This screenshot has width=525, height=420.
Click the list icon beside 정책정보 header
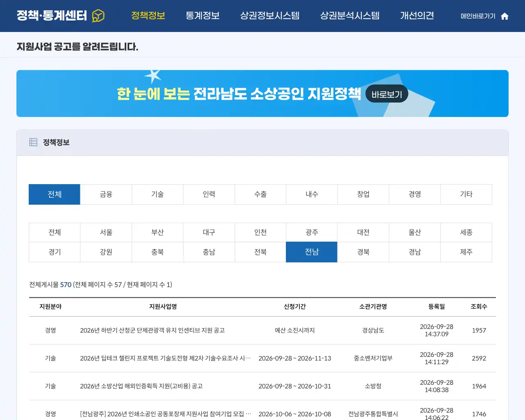(x=33, y=142)
